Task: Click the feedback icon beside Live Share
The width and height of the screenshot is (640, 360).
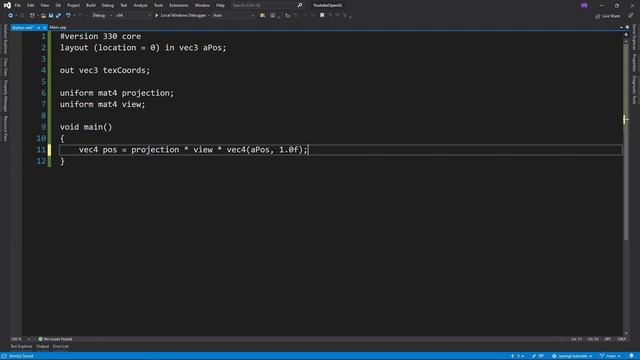Action: [631, 16]
